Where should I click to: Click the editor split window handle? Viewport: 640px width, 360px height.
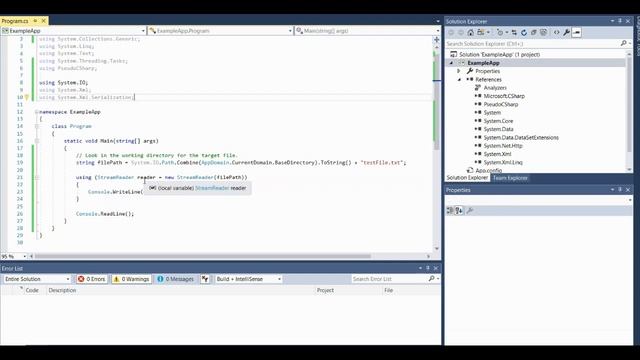click(x=436, y=40)
